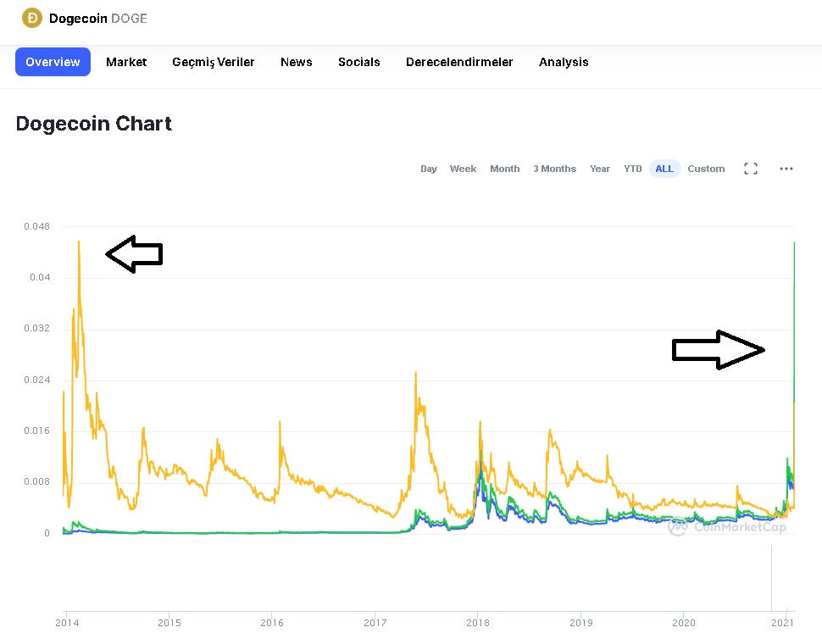Click the 2018 marker on timeline
Viewport: 822px width, 644px height.
(x=478, y=623)
